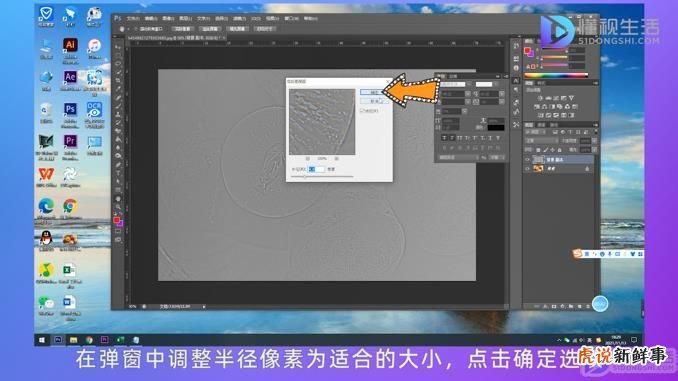Select the Brush tool

118,106
